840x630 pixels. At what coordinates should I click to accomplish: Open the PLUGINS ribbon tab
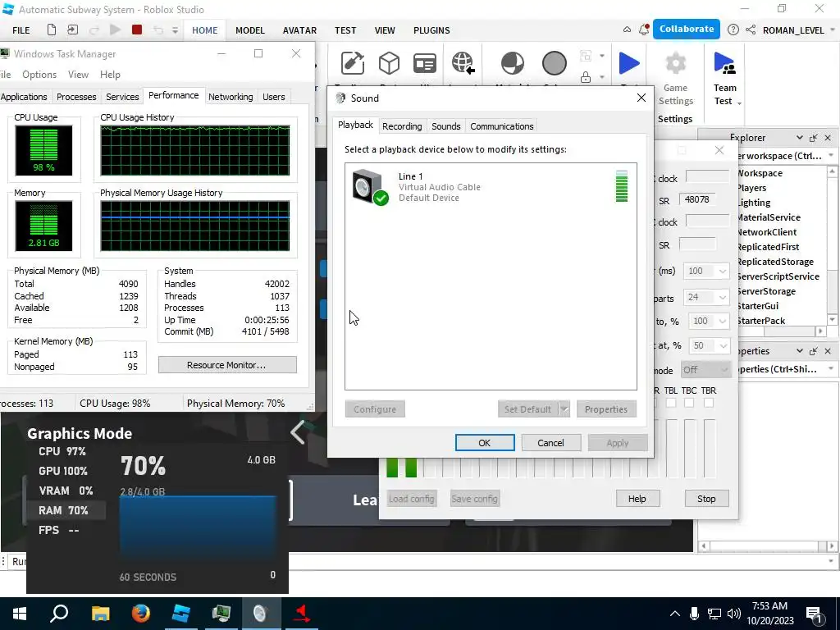[x=431, y=30]
